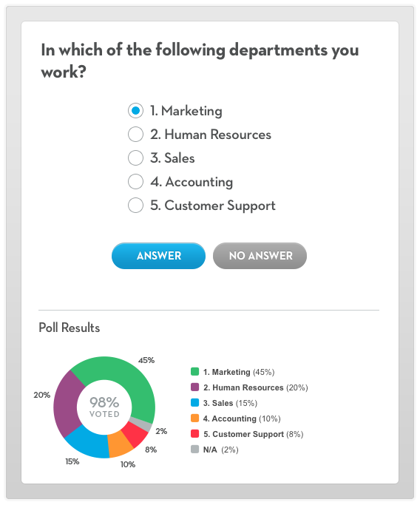This screenshot has height=505, width=420.
Task: Click the 98% VOTED center label
Action: (x=104, y=407)
